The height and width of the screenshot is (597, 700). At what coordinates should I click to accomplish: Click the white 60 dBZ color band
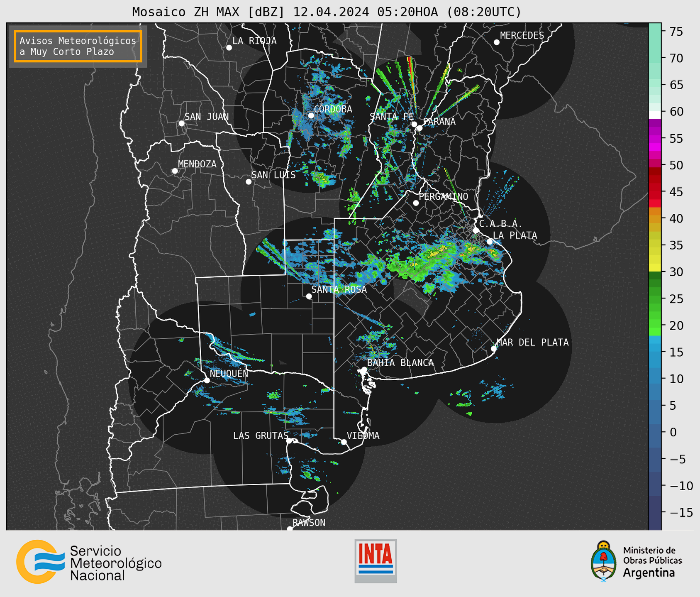coord(655,115)
